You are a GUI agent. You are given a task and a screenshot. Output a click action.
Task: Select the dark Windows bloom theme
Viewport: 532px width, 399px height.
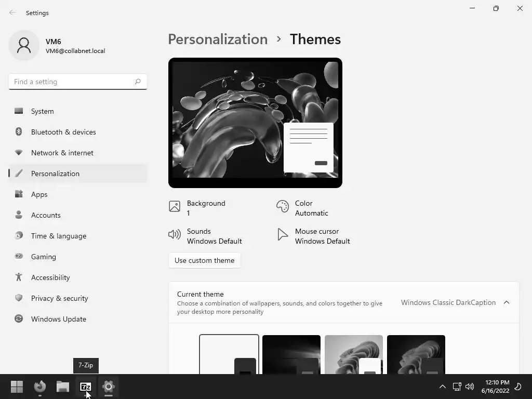[x=416, y=354]
